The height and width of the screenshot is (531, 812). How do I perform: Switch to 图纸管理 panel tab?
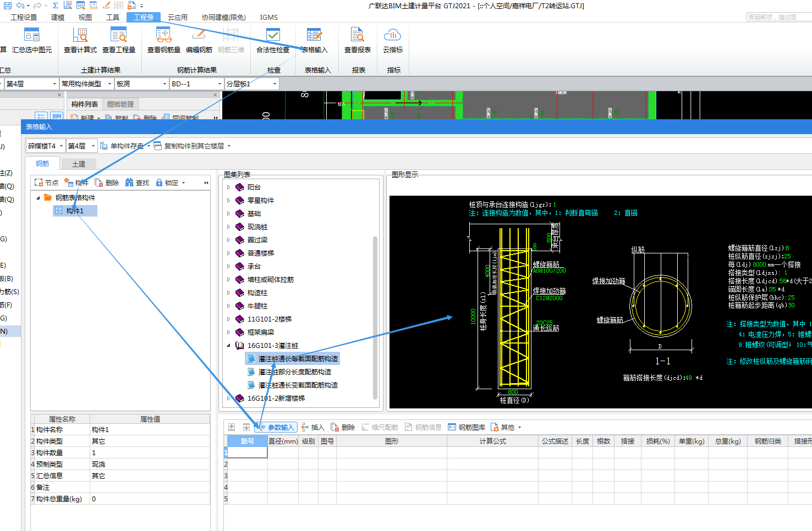[120, 104]
